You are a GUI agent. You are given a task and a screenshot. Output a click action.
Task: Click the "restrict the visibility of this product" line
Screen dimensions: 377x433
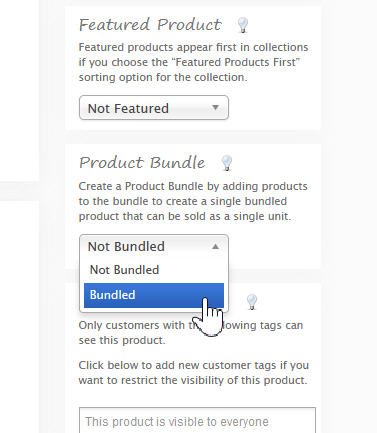coord(193,380)
